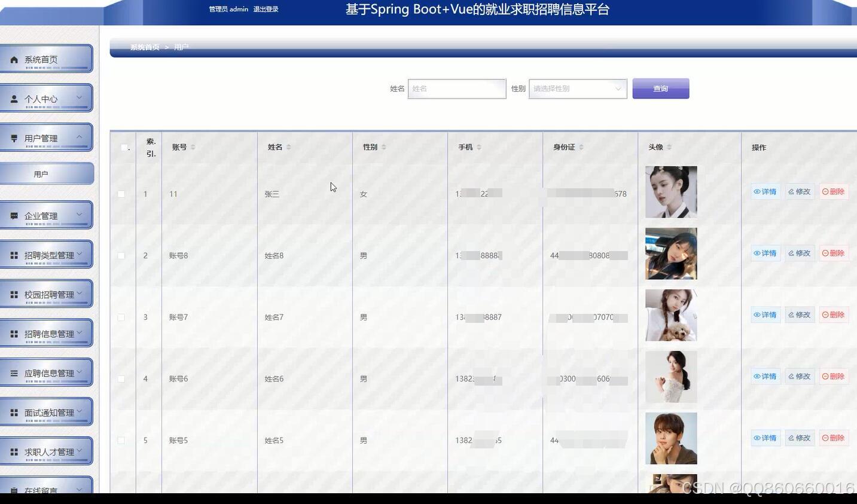Image resolution: width=857 pixels, height=504 pixels.
Task: Click the icon beside 用户管理
Action: click(14, 138)
